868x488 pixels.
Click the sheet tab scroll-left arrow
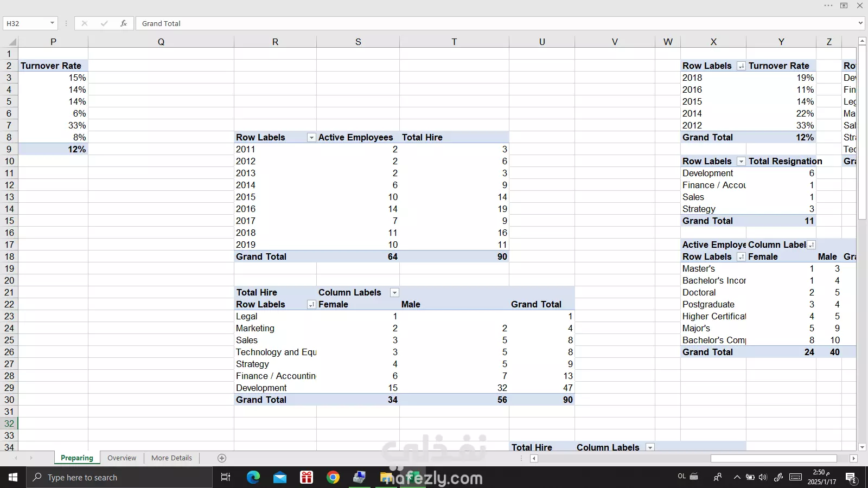tap(16, 458)
